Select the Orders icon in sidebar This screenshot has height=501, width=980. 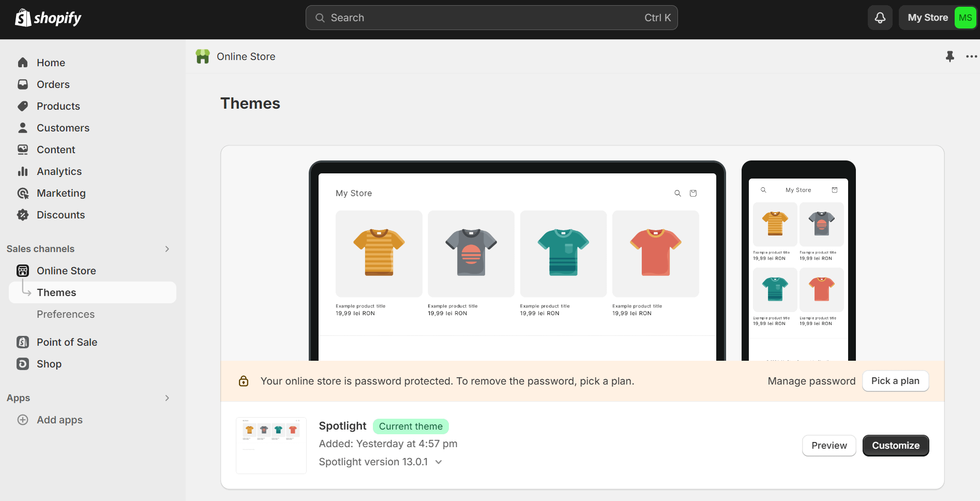tap(23, 84)
